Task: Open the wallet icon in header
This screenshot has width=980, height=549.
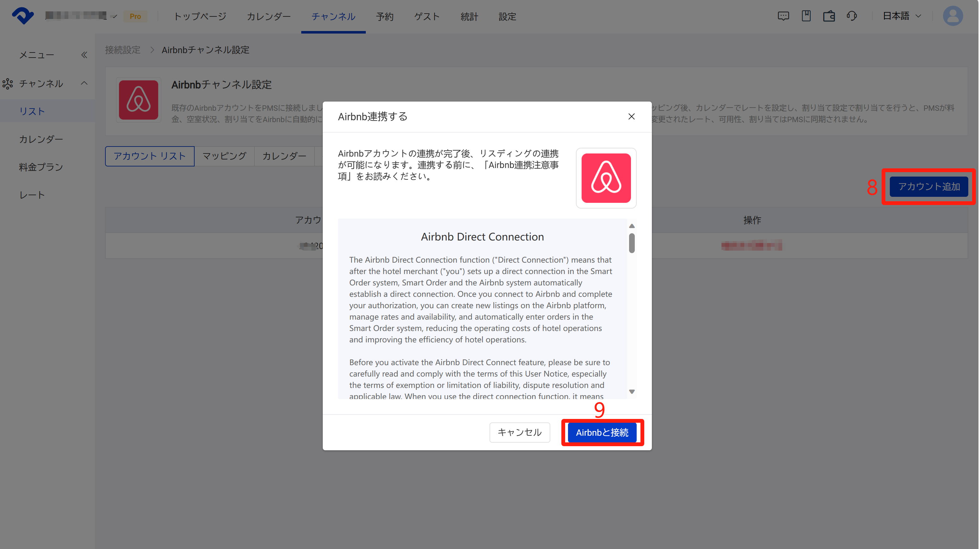Action: coord(829,16)
